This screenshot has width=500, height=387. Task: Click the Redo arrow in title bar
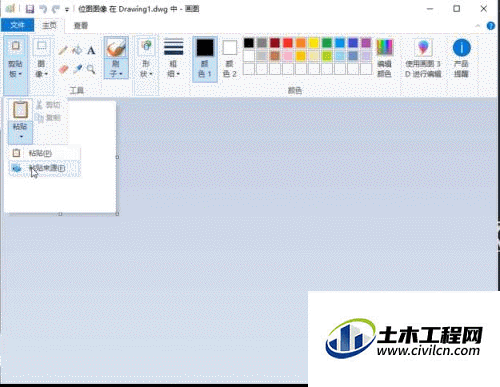pyautogui.click(x=55, y=9)
